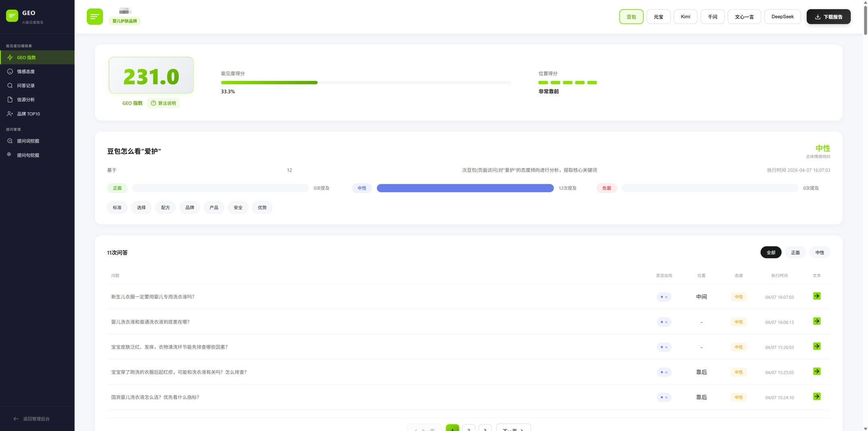Select the 文心一言 platform tab
The height and width of the screenshot is (431, 868).
tap(744, 17)
